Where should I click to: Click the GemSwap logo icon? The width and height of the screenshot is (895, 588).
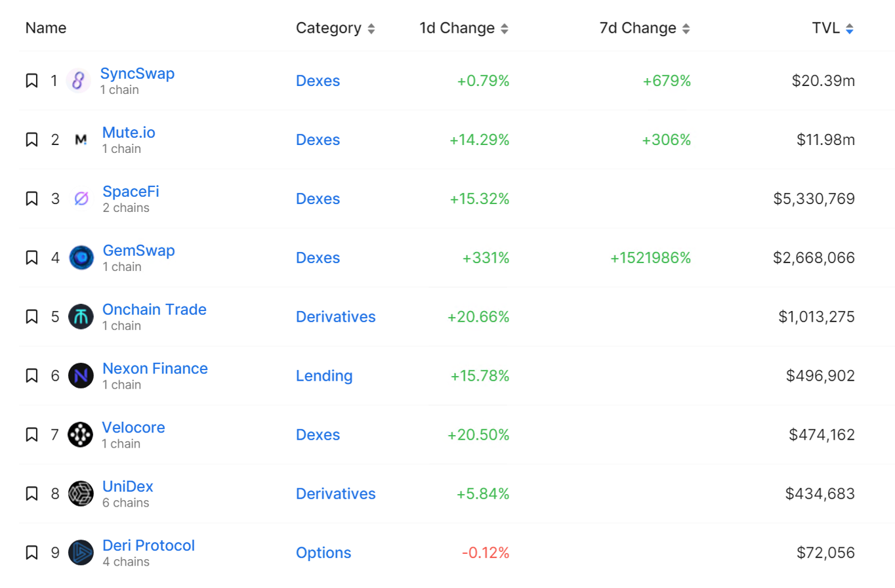click(81, 258)
